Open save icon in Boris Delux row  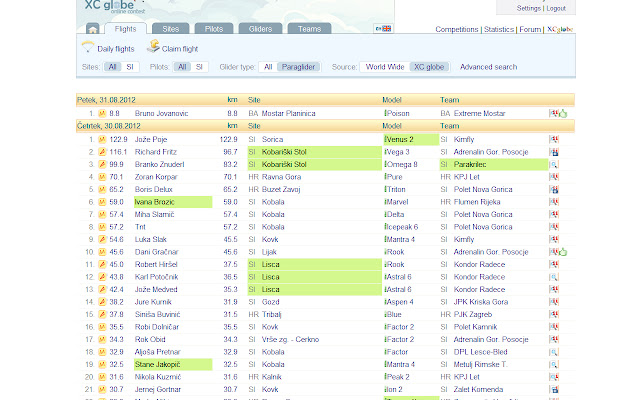[x=554, y=189]
